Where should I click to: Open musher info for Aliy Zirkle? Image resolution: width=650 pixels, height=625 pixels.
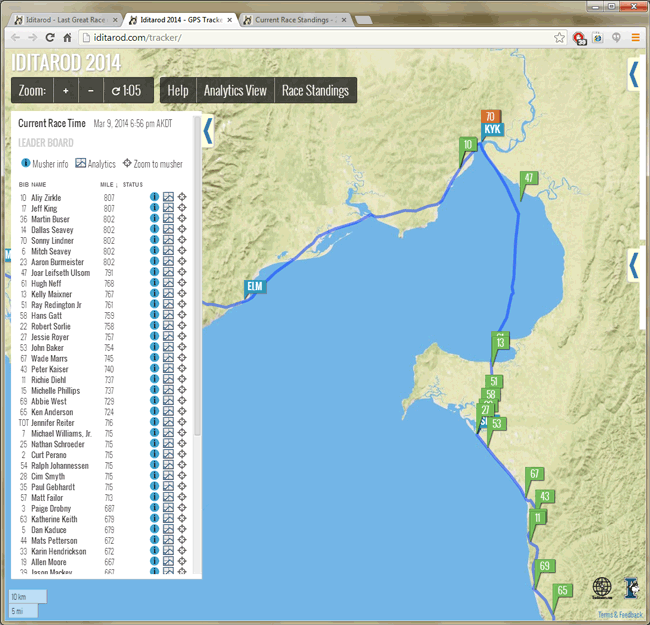pos(154,197)
